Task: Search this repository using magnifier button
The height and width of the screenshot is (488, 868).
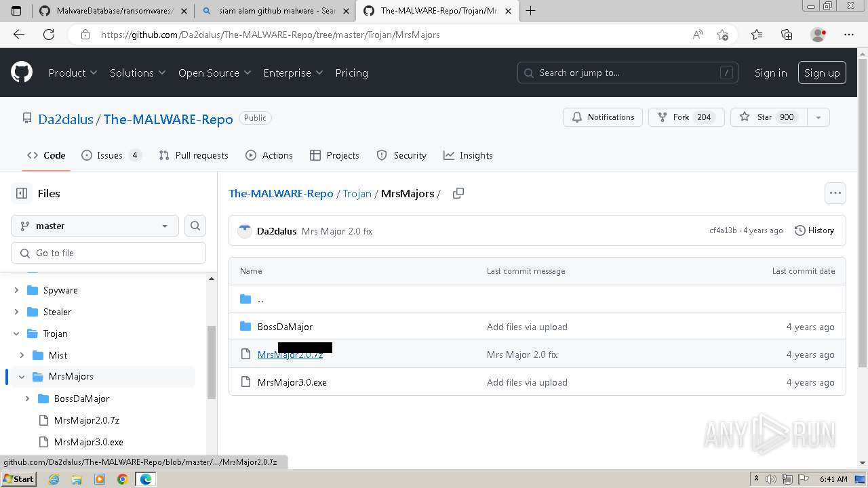Action: [x=195, y=226]
